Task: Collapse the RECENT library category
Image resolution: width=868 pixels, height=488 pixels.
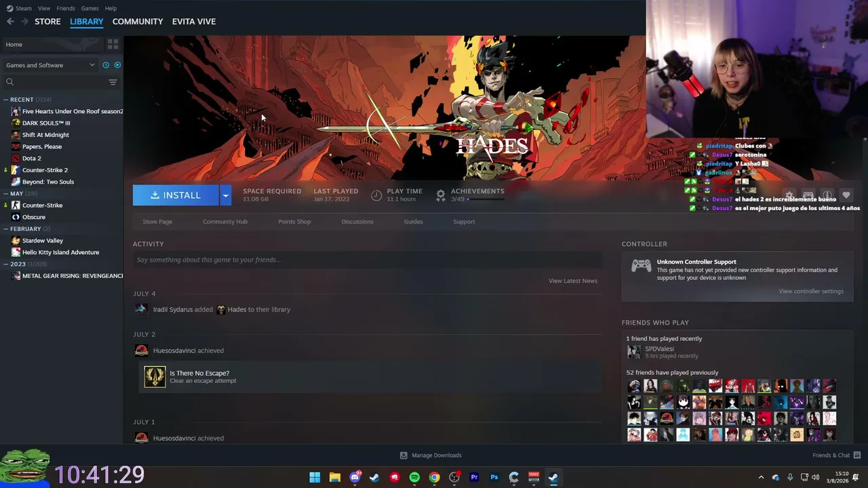Action: coord(6,100)
